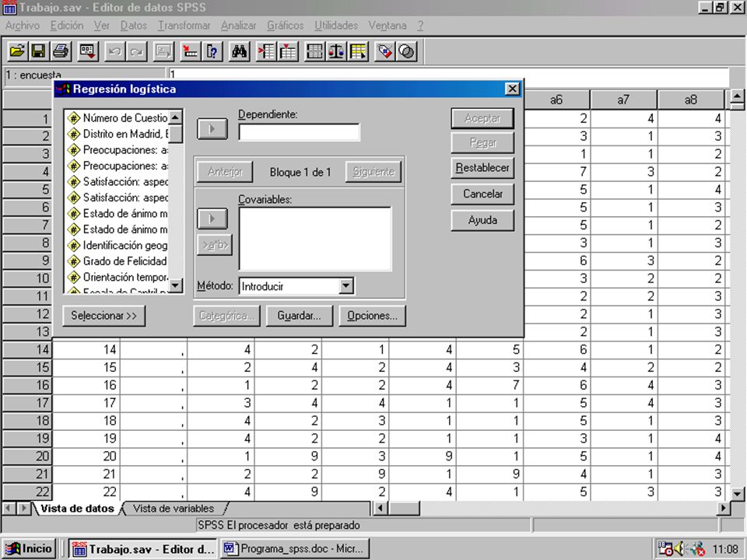Screen dimensions: 747x560
Task: Click the Ayuda button
Action: point(482,220)
